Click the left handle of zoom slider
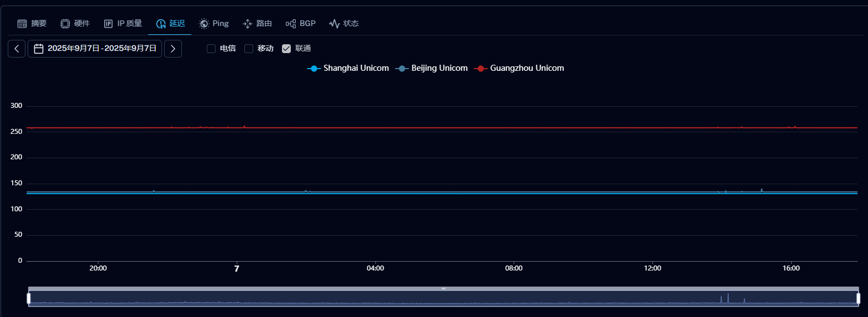Viewport: 868px width, 317px height. coord(29,298)
